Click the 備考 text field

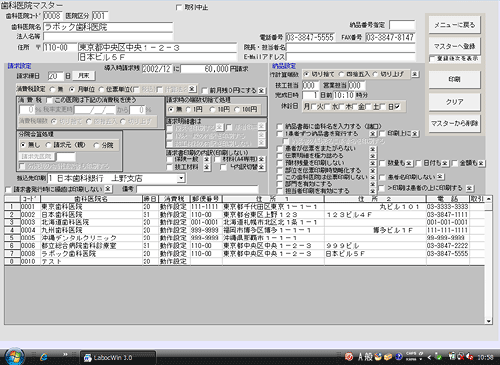click(x=197, y=189)
